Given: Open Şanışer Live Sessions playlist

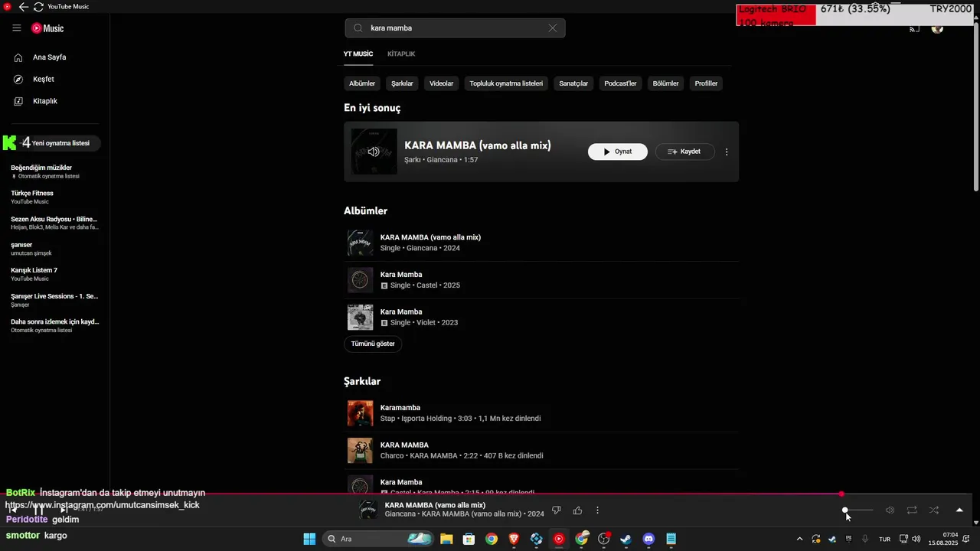Looking at the screenshot, I should point(55,300).
